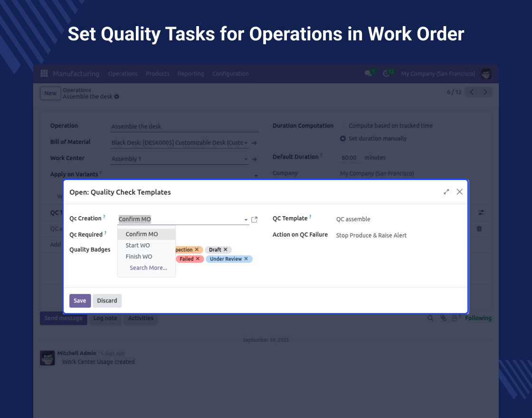Screen dimensions: 532x418
Task: Open the messages chat bubble icon
Action: pyautogui.click(x=368, y=73)
